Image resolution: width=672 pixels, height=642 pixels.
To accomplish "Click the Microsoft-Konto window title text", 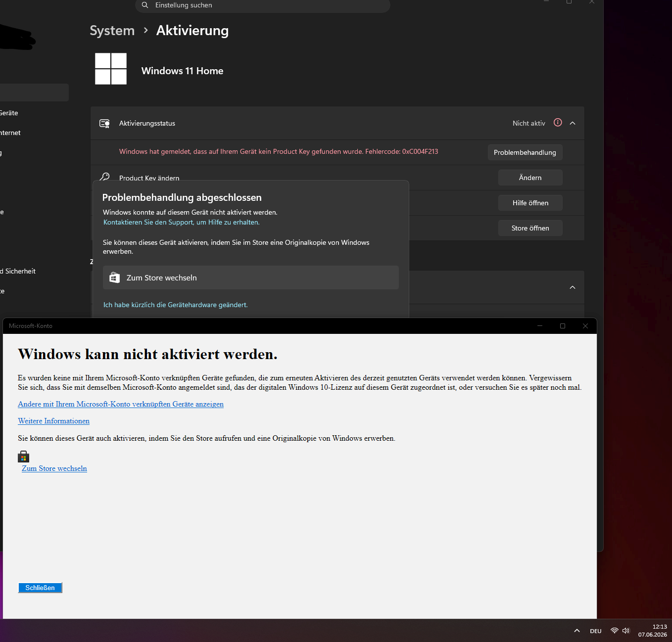I will click(31, 326).
